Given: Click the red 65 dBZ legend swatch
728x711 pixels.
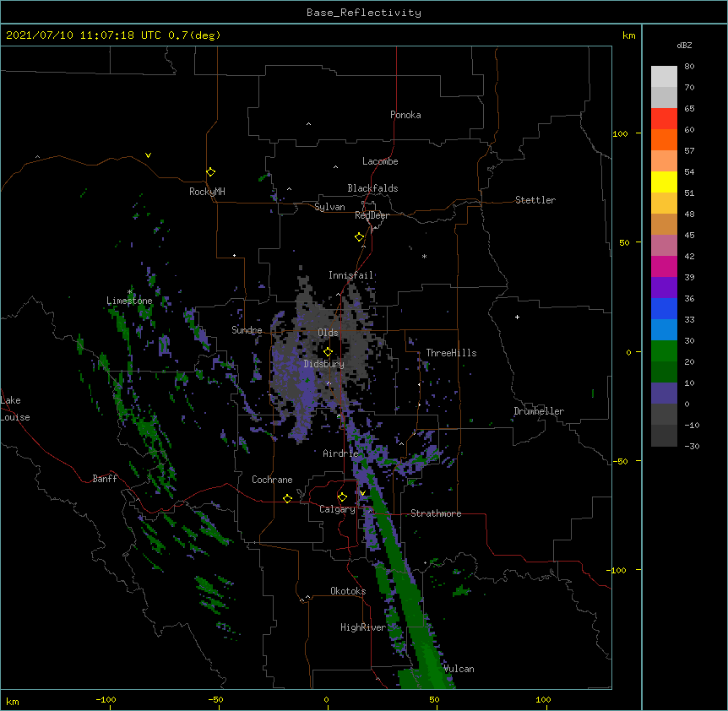Looking at the screenshot, I should pos(664,119).
